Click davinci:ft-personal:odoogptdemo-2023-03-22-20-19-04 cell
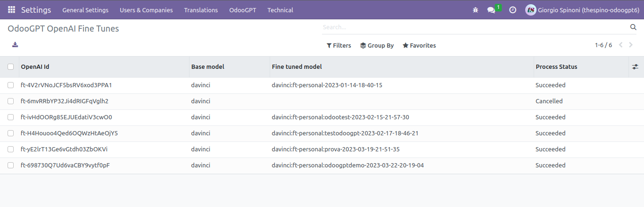Image resolution: width=644 pixels, height=207 pixels. [347, 166]
